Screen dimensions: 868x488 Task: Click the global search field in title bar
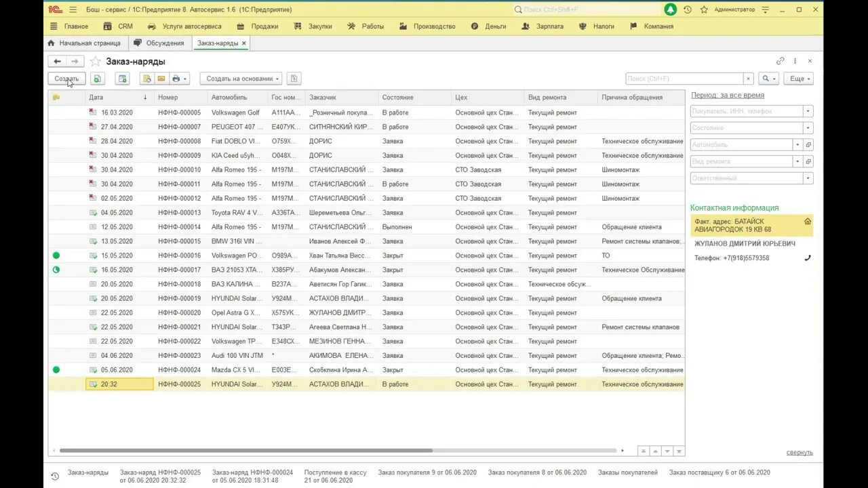(587, 9)
